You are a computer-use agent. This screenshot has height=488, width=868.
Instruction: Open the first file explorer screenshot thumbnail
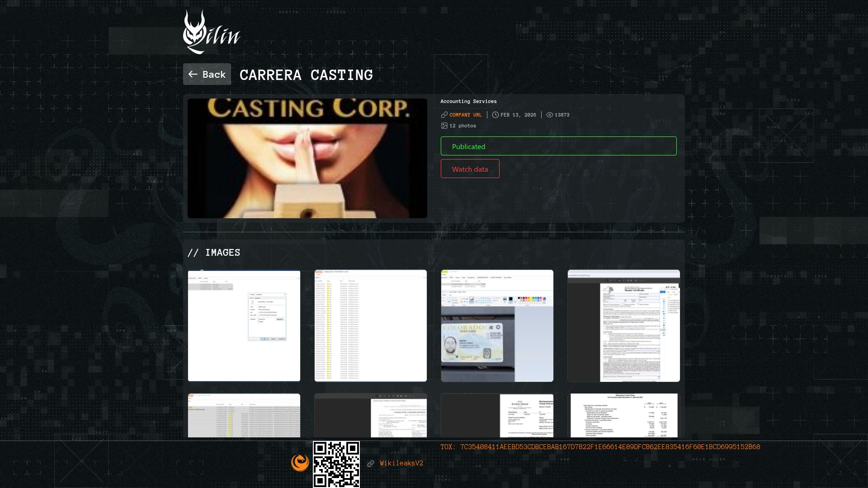(244, 325)
